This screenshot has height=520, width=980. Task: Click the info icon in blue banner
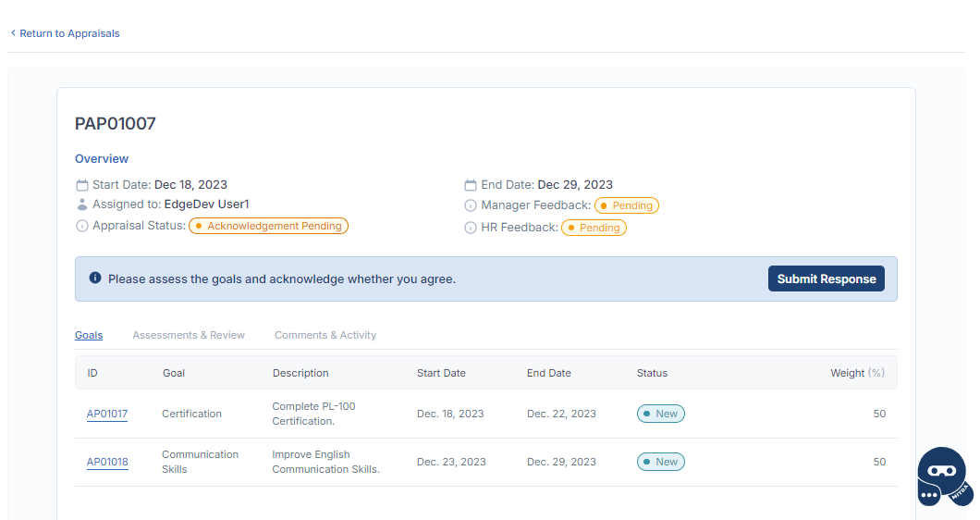tap(94, 279)
